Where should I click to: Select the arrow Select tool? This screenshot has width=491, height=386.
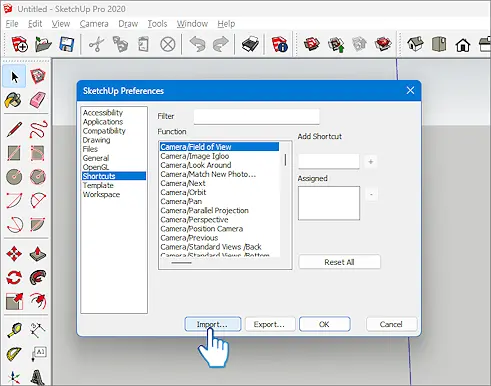click(x=14, y=77)
